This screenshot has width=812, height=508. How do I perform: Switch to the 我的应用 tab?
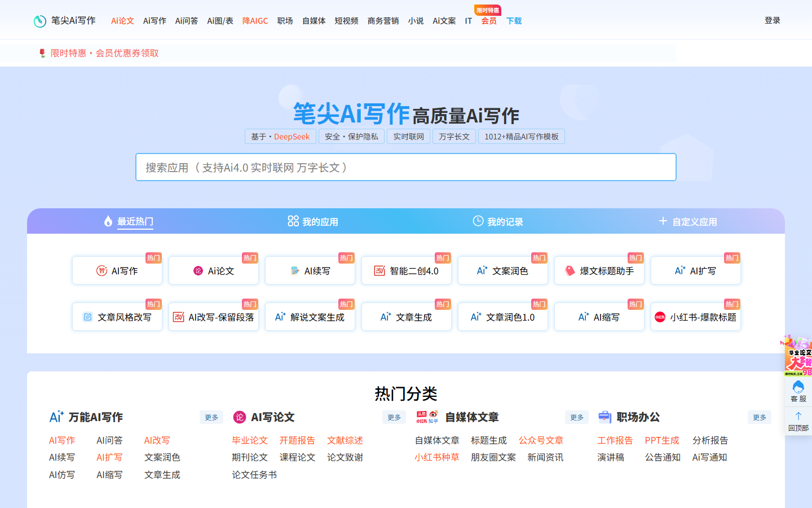coord(313,221)
